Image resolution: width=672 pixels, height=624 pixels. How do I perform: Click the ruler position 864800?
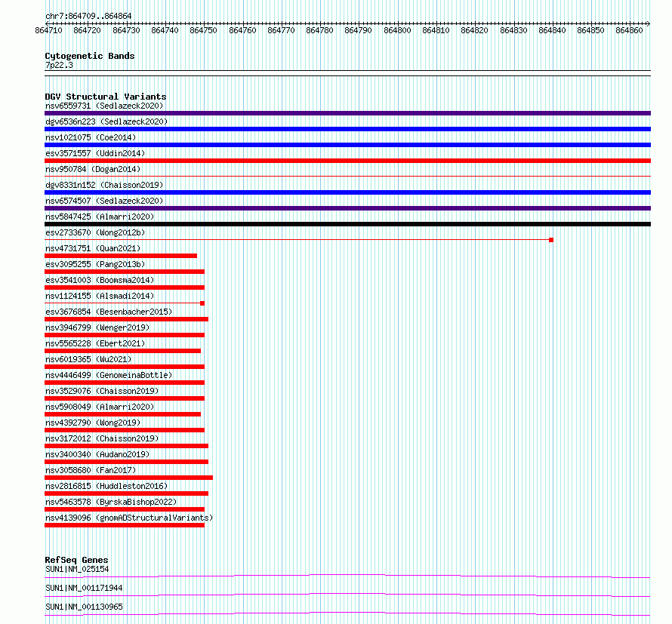click(397, 30)
